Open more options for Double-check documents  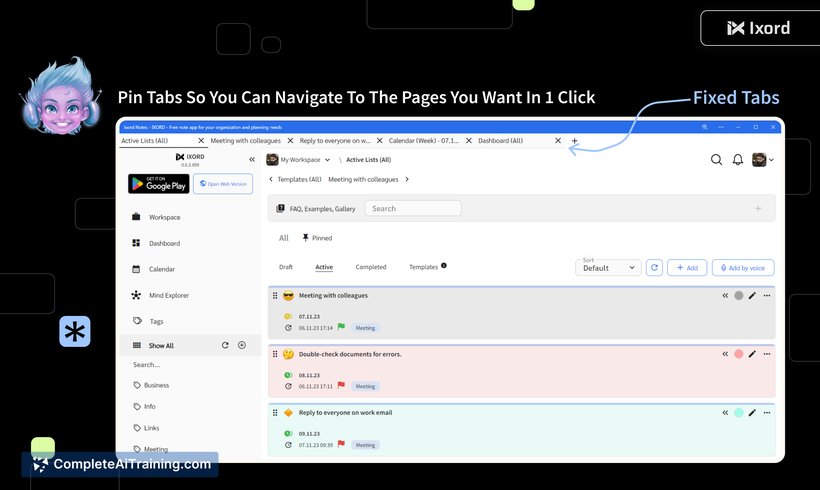(767, 354)
